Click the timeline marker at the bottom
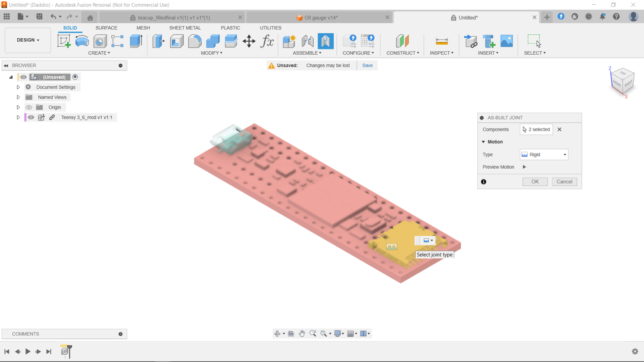Viewport: 644px width, 362px height. click(65, 352)
